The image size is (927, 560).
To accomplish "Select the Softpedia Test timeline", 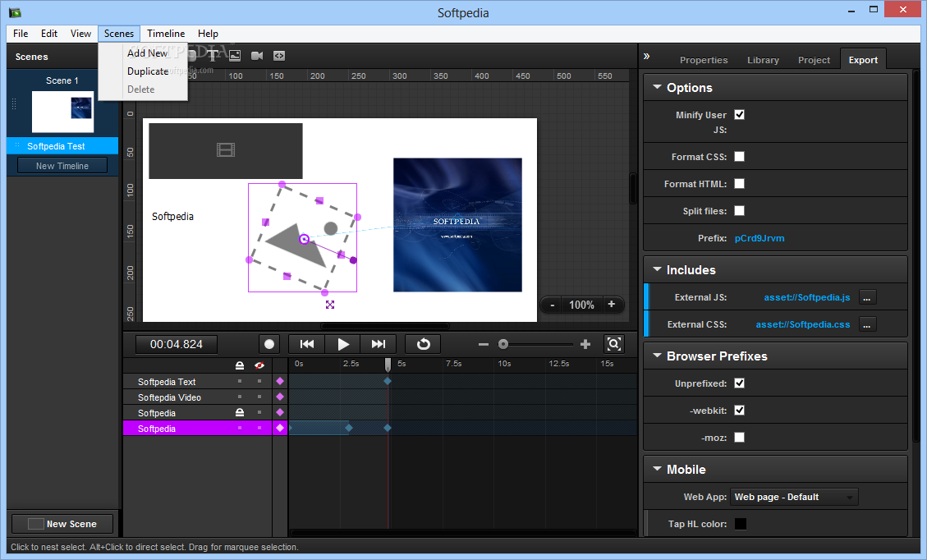I will (x=62, y=146).
